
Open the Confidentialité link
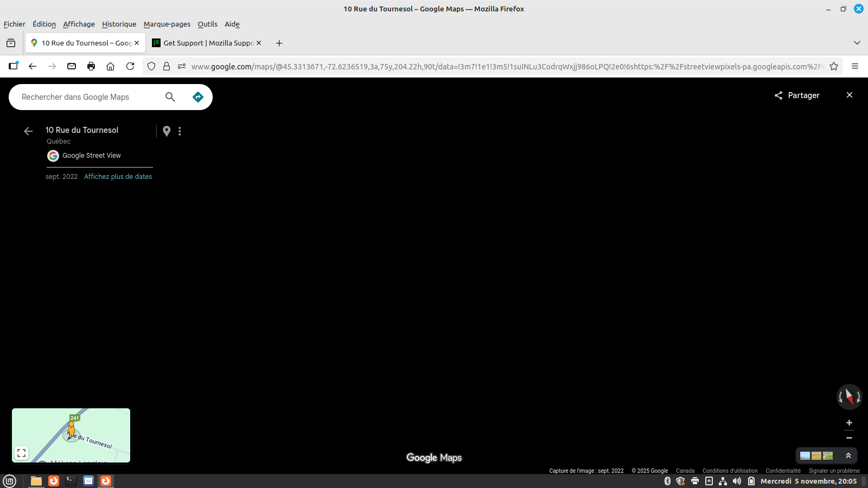pos(783,471)
